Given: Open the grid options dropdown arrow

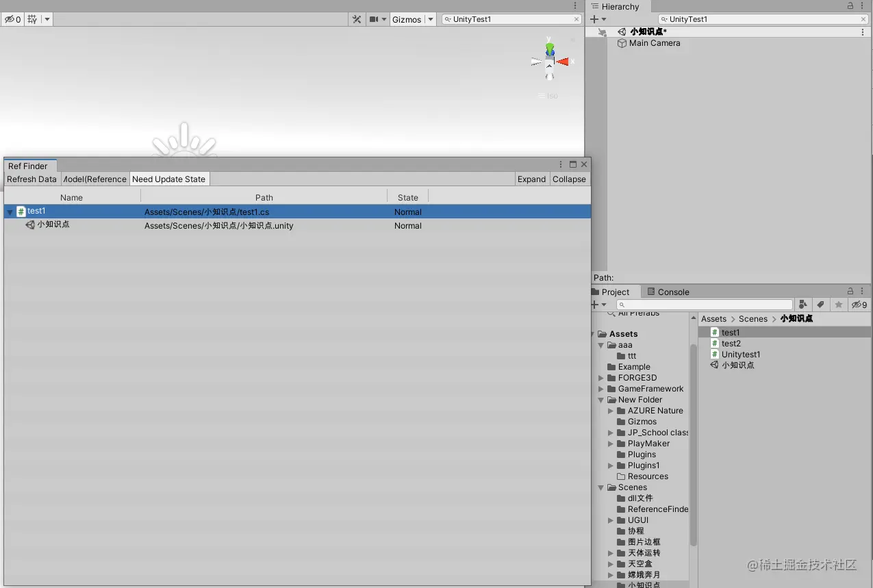Looking at the screenshot, I should 47,19.
